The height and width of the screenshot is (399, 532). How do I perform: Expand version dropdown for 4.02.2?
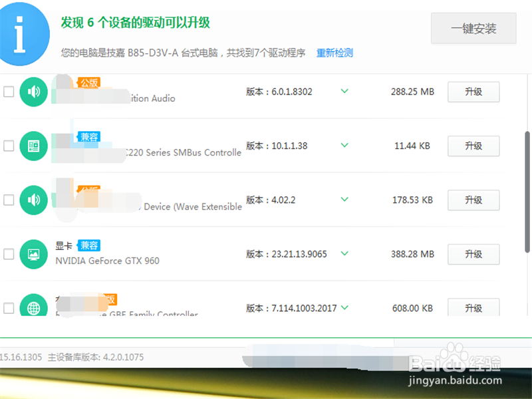point(344,199)
